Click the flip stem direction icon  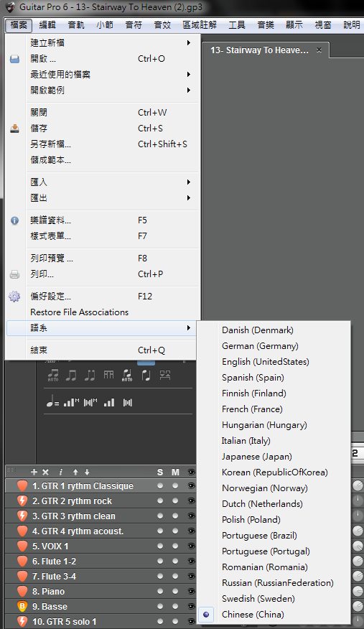[x=146, y=375]
